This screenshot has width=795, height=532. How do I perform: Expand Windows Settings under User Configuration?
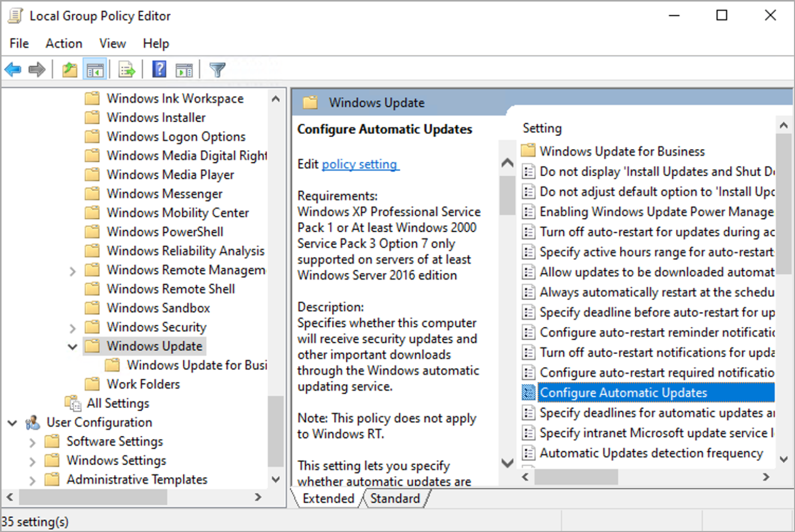pos(33,462)
